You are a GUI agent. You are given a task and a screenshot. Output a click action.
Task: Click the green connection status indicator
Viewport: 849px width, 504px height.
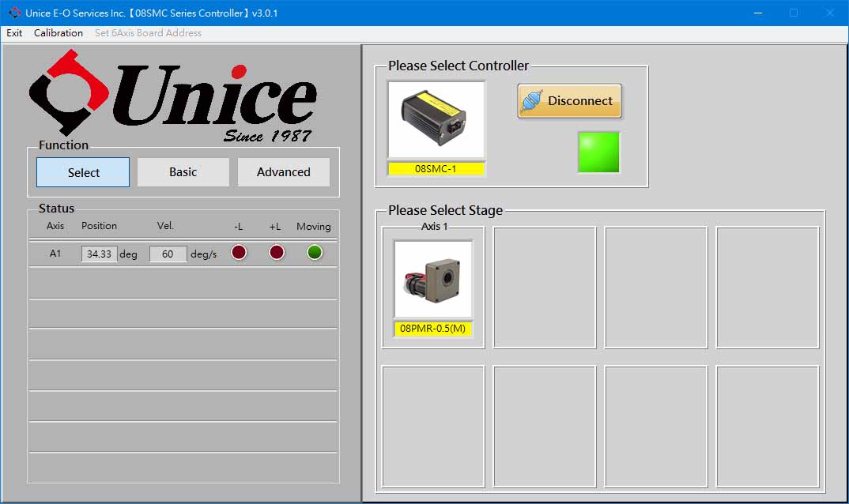point(598,152)
